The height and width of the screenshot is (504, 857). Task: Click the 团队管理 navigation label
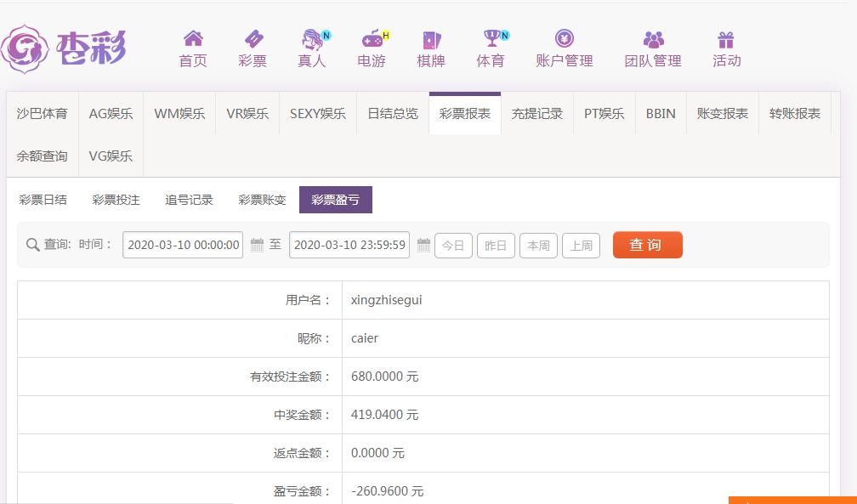(653, 60)
